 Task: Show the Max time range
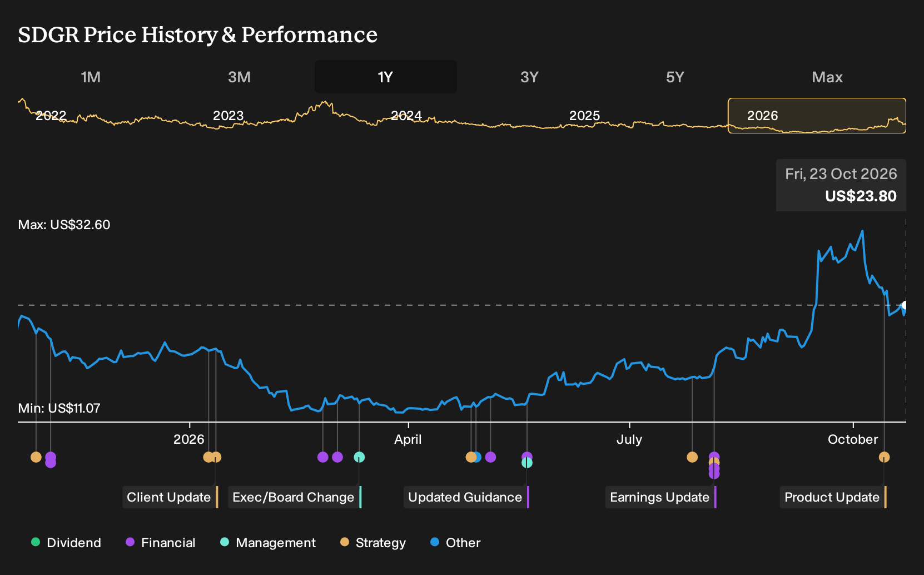827,77
